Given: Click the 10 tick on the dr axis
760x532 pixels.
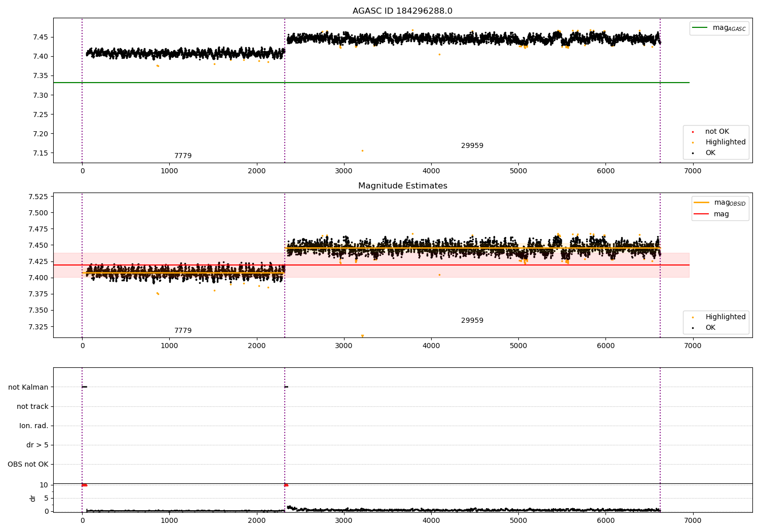Looking at the screenshot, I should pyautogui.click(x=44, y=485).
